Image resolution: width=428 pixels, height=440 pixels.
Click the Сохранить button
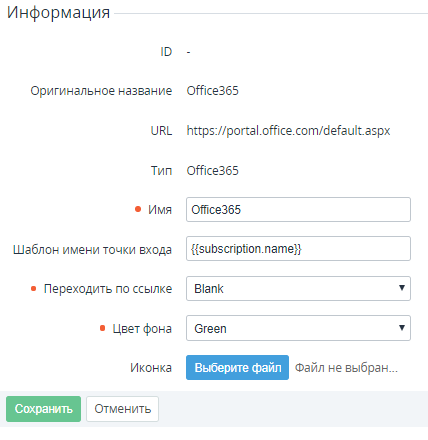43,409
